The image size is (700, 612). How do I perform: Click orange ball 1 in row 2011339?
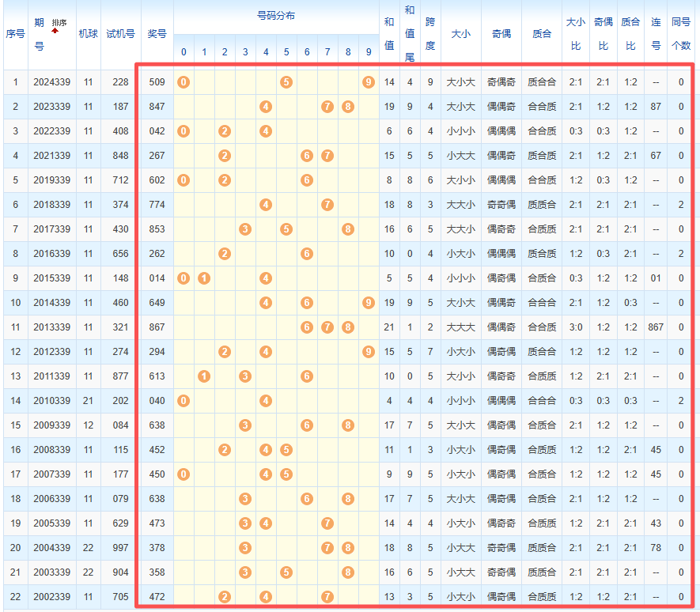pos(204,376)
